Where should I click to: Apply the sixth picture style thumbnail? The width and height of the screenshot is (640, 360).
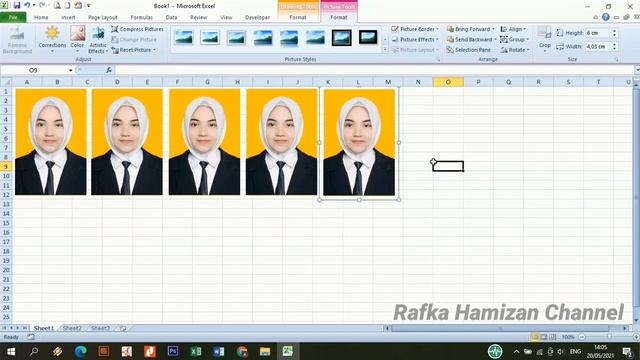(316, 37)
